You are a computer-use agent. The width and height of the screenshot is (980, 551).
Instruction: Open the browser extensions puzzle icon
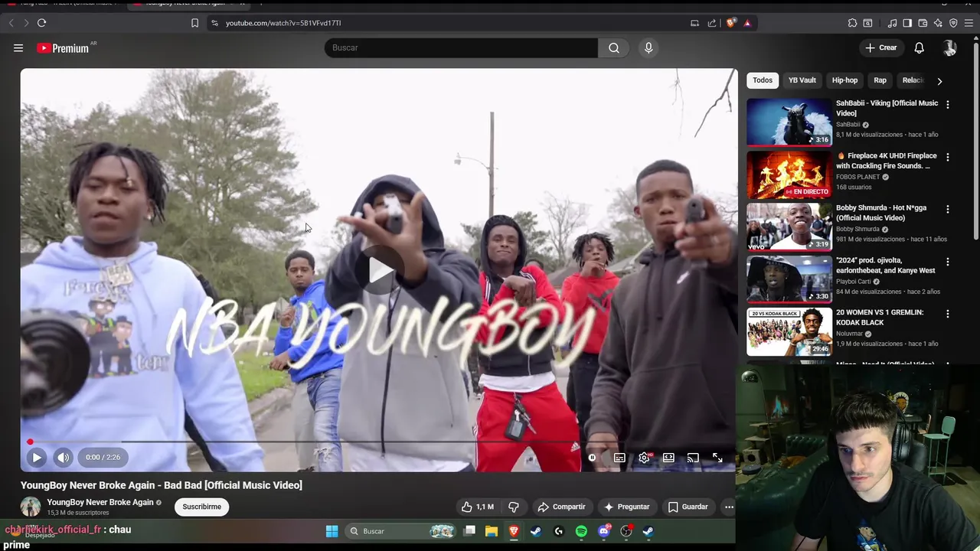(852, 23)
